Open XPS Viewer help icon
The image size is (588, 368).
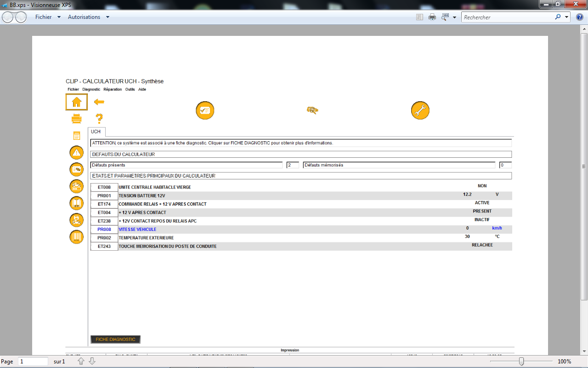[x=580, y=17]
